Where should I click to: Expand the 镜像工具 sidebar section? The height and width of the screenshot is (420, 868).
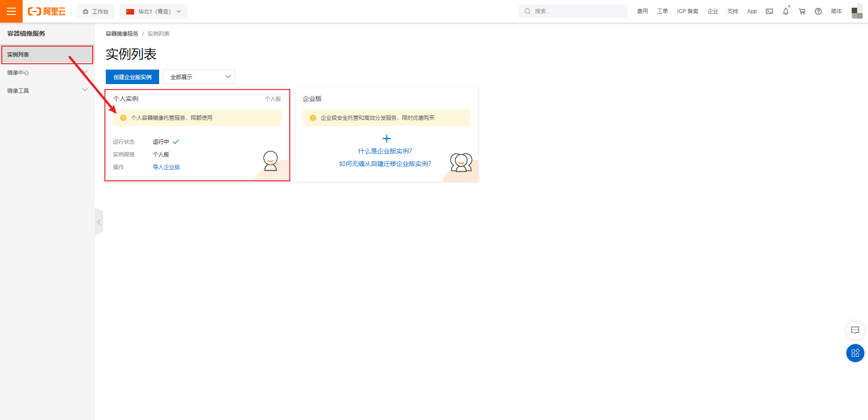point(47,91)
